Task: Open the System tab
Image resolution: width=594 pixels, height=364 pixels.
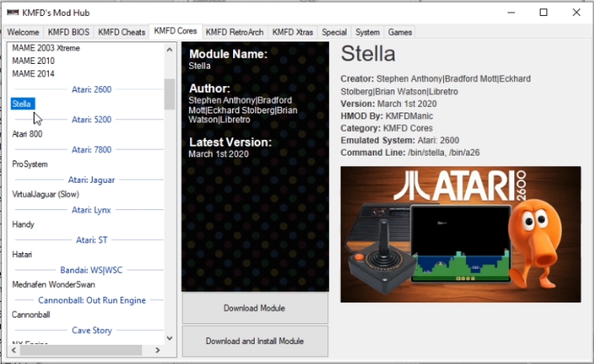Action: (367, 32)
